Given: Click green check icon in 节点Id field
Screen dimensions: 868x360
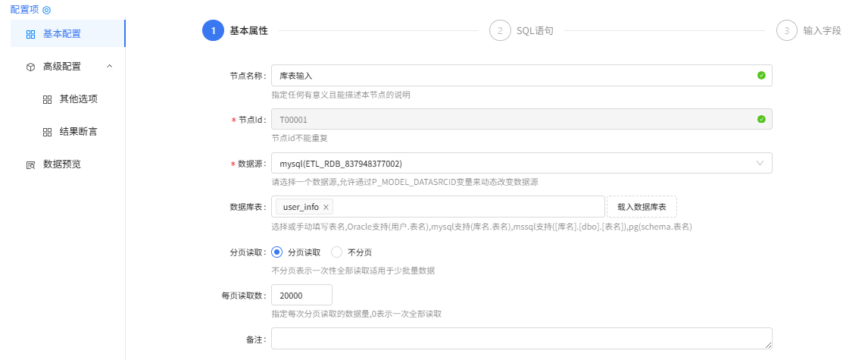Looking at the screenshot, I should 761,119.
